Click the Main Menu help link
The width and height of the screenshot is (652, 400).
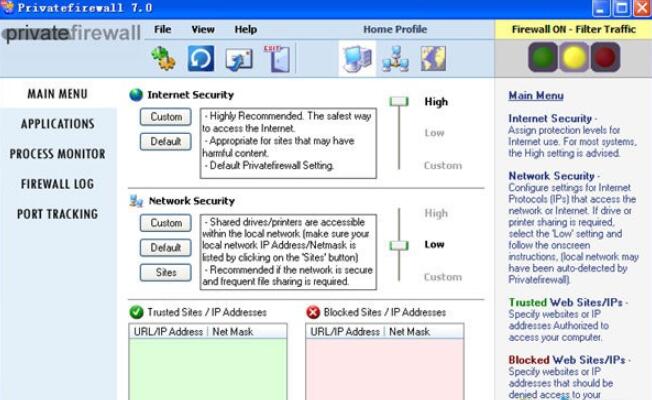point(536,96)
